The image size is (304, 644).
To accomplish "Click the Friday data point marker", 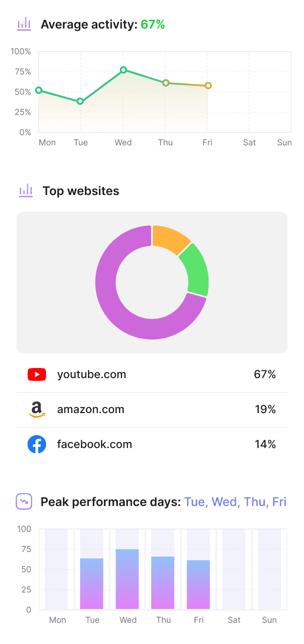I will click(208, 86).
